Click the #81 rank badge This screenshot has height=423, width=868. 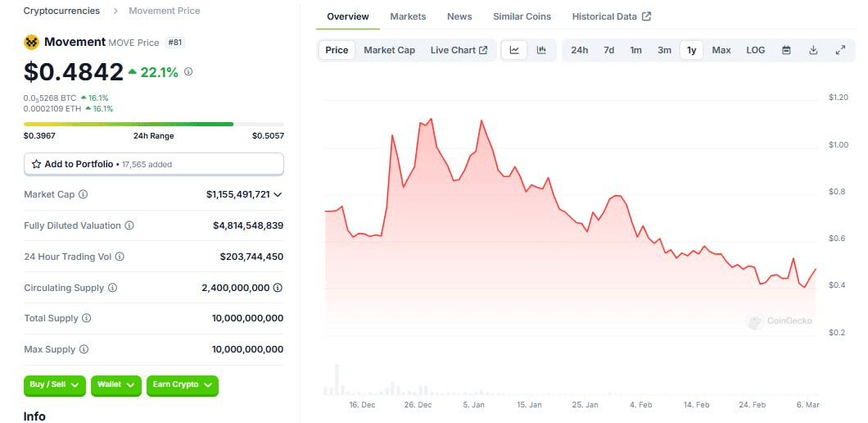click(x=175, y=42)
